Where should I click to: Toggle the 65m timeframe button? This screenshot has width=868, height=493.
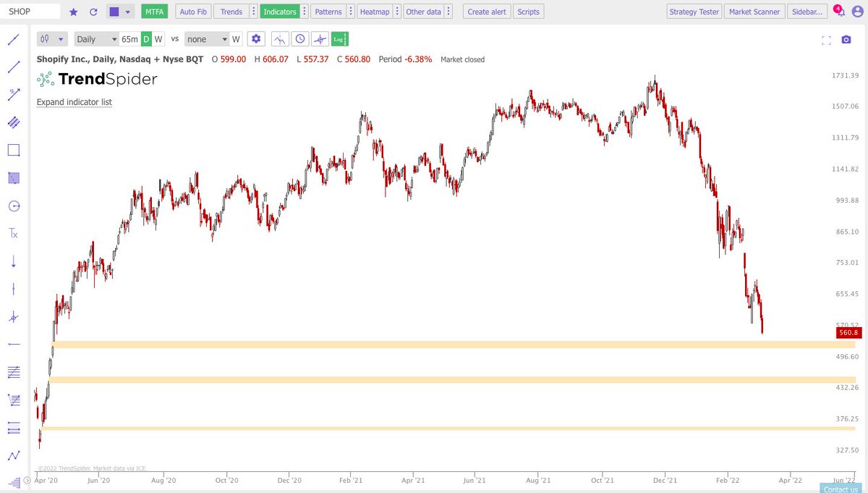129,39
